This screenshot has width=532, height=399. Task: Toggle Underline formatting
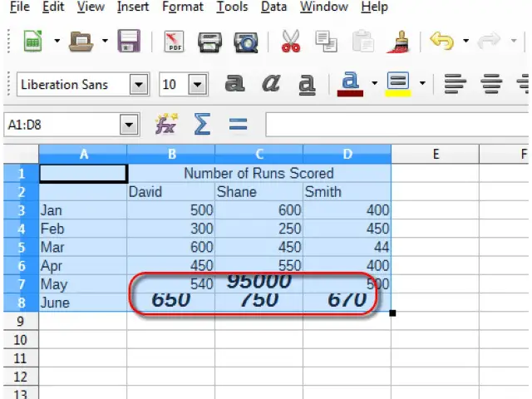[307, 85]
